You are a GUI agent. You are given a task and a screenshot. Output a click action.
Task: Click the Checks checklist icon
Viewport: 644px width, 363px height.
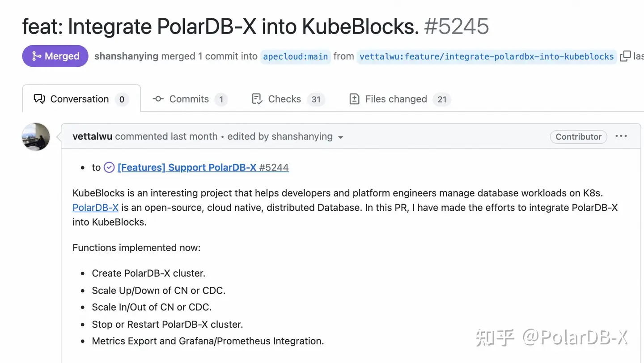[x=257, y=99]
